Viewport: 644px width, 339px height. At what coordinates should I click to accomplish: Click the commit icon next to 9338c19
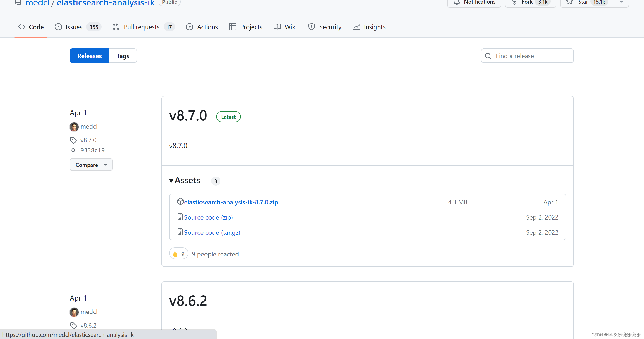[x=73, y=150]
